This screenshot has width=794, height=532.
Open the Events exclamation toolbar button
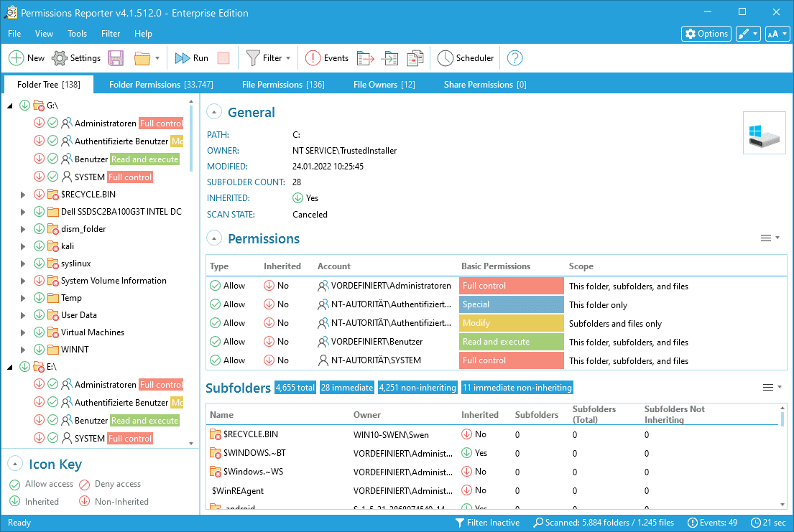(x=327, y=58)
